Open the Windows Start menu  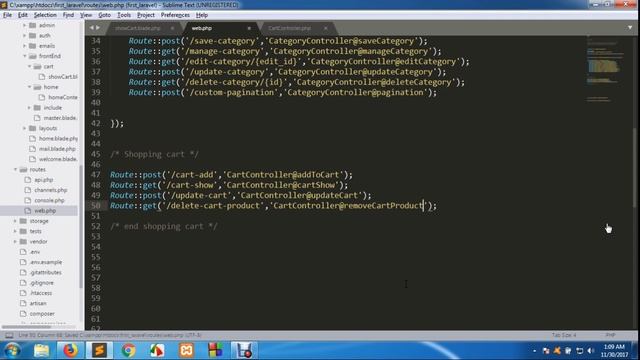click(12, 351)
